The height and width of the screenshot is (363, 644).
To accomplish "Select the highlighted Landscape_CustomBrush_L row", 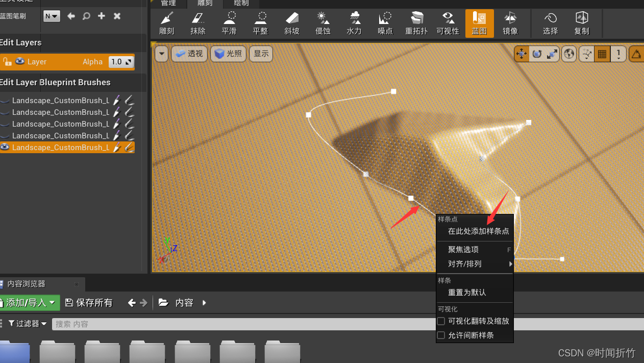I will pos(67,148).
